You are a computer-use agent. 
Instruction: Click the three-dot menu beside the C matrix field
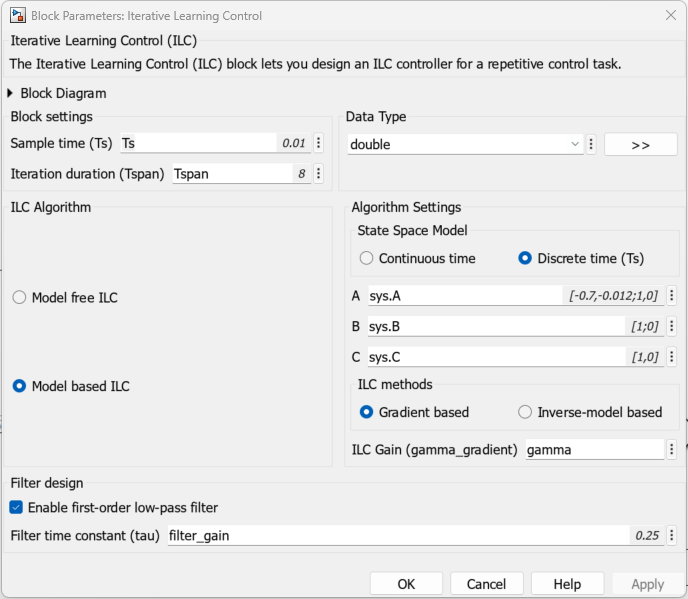671,356
